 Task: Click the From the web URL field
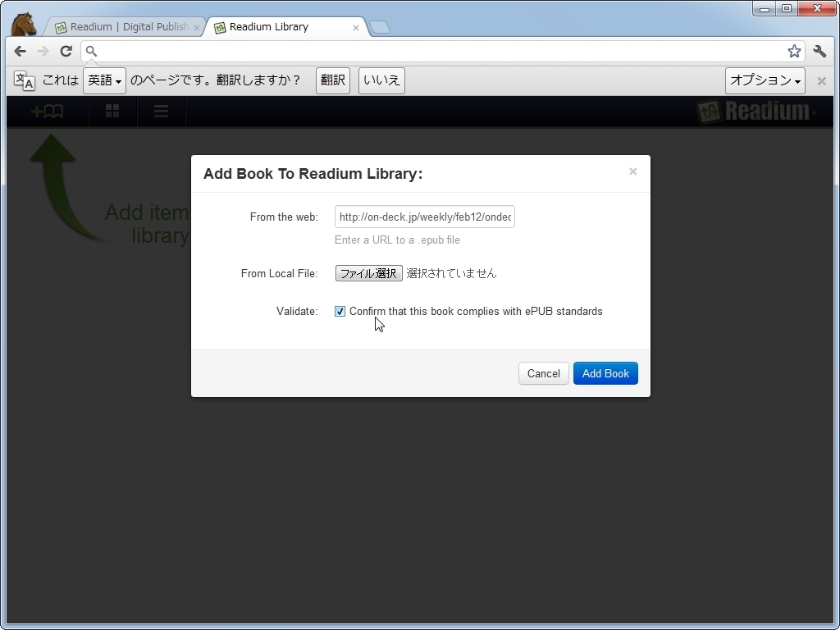point(425,217)
